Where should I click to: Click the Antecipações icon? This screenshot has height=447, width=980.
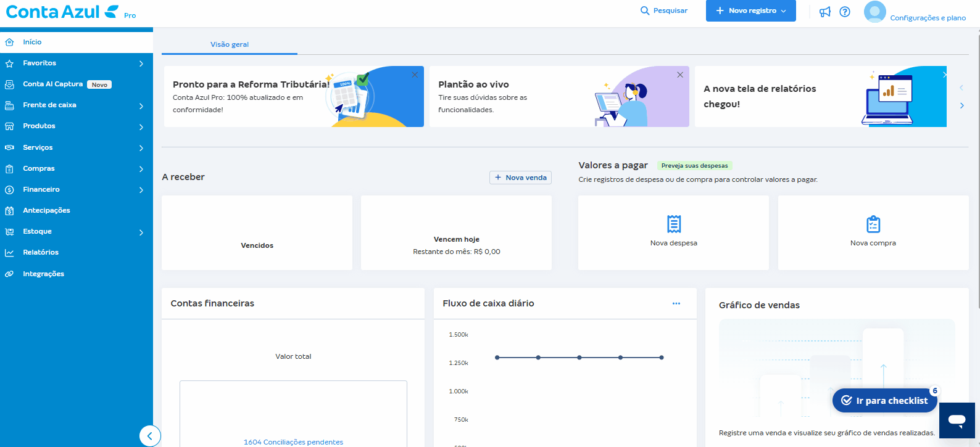[x=9, y=211]
